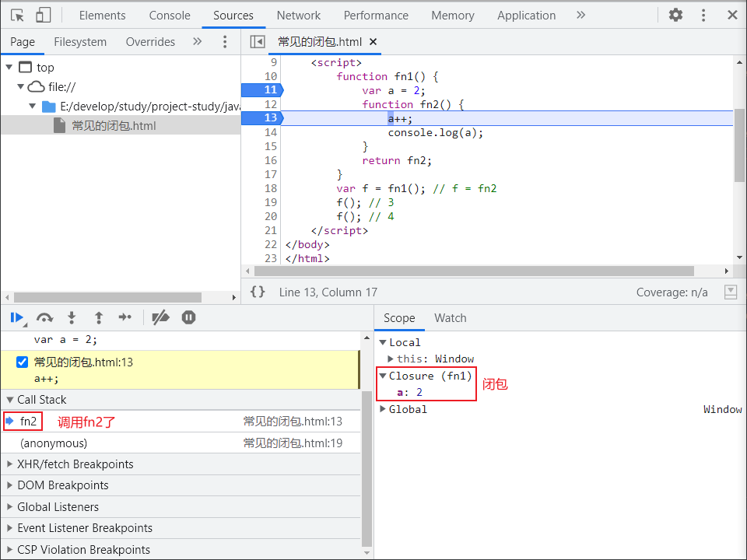The height and width of the screenshot is (560, 747).
Task: Step out of current function
Action: tap(99, 317)
